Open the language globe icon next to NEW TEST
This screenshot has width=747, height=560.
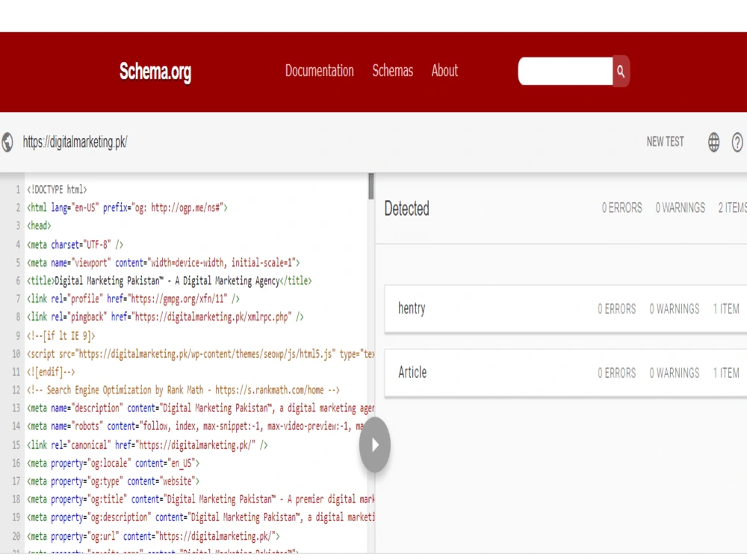click(x=713, y=142)
